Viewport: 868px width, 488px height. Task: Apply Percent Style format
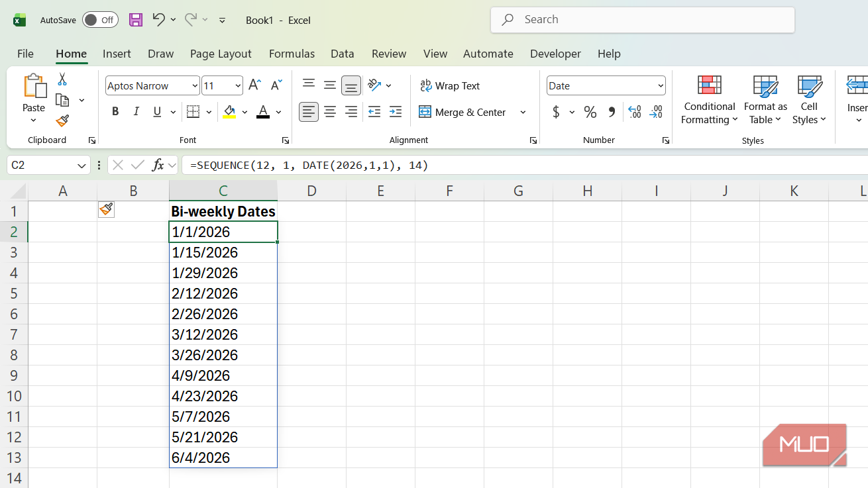coord(590,112)
